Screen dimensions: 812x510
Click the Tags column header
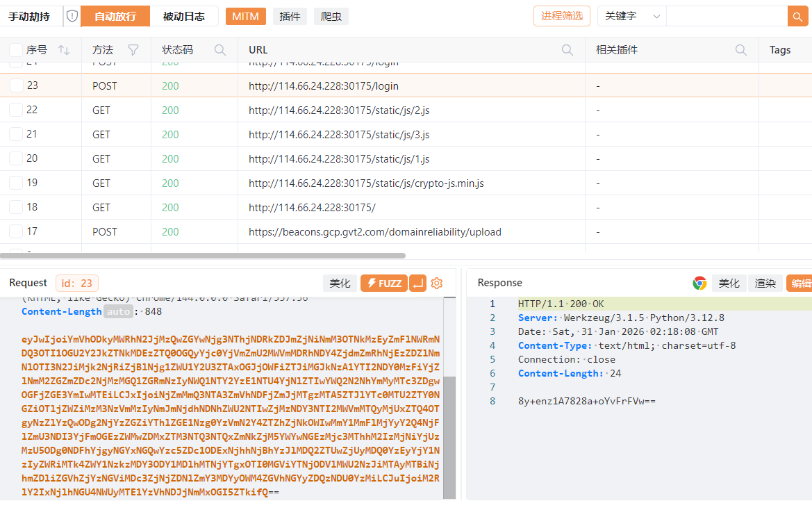pos(780,50)
